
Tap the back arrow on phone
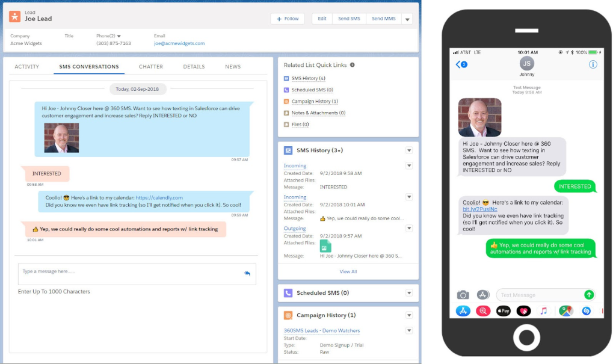[x=458, y=64]
